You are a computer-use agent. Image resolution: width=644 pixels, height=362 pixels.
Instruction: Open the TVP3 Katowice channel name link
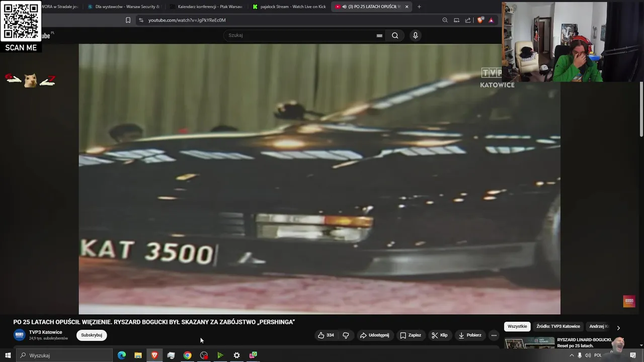(45, 332)
